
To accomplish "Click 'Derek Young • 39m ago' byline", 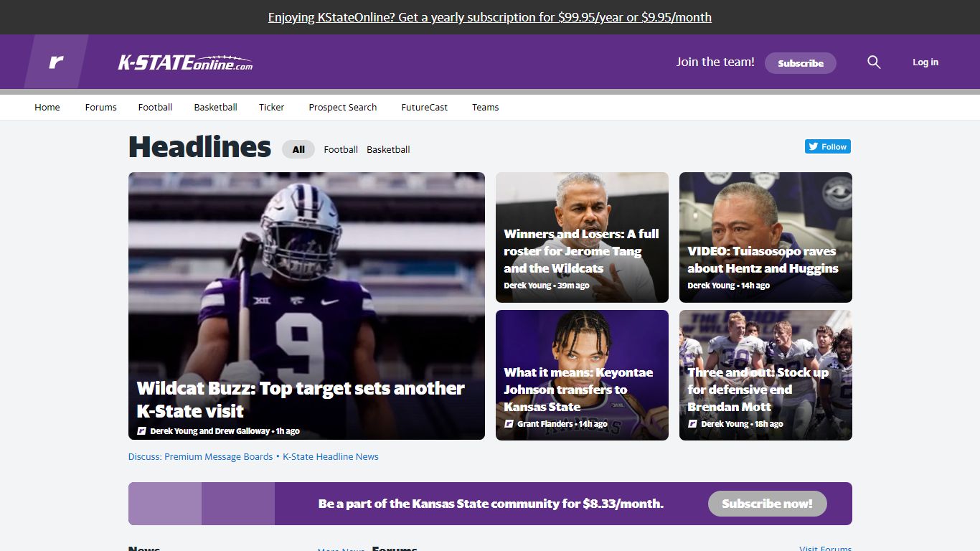I will point(547,286).
